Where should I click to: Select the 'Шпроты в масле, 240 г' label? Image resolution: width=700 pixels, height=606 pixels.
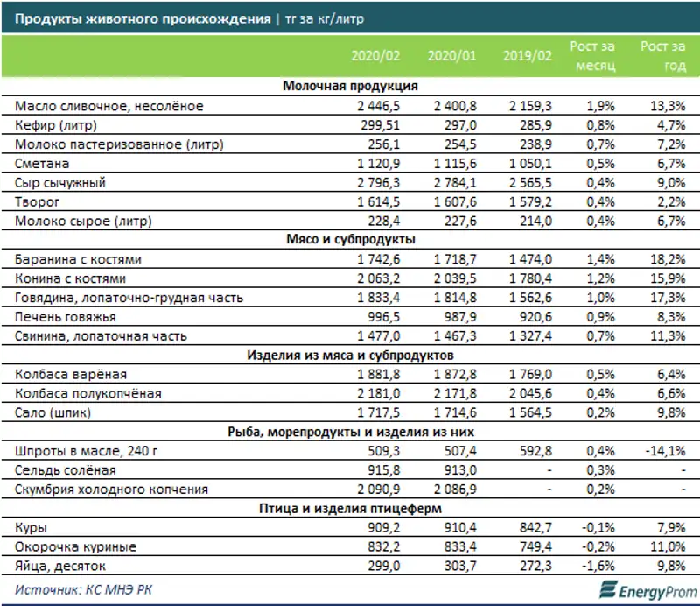pyautogui.click(x=89, y=452)
